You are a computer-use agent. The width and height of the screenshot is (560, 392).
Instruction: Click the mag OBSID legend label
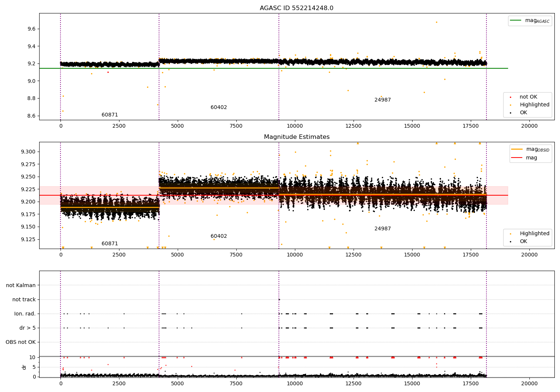click(x=538, y=150)
